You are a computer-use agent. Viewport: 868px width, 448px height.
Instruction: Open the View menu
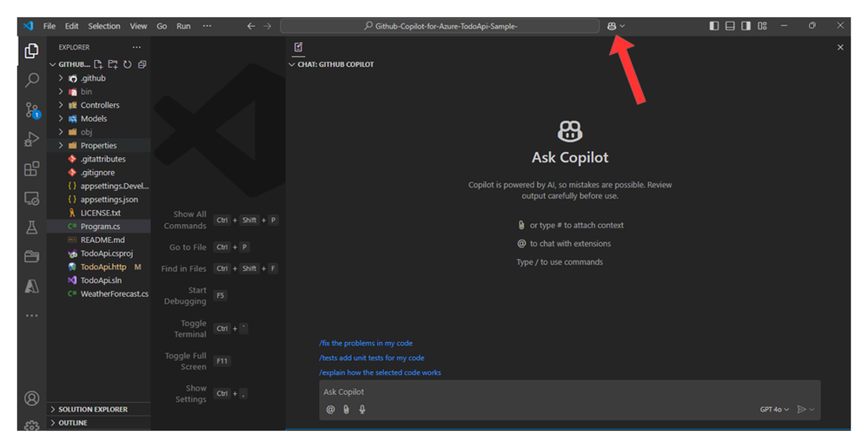pos(138,26)
